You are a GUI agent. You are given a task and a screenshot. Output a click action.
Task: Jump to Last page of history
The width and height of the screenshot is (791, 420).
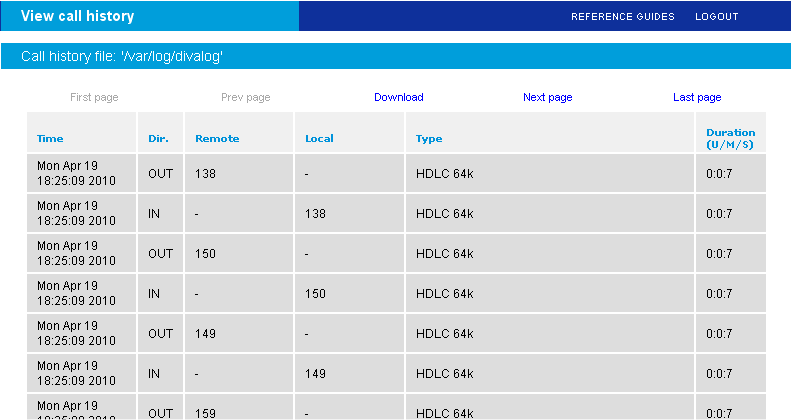(x=697, y=97)
